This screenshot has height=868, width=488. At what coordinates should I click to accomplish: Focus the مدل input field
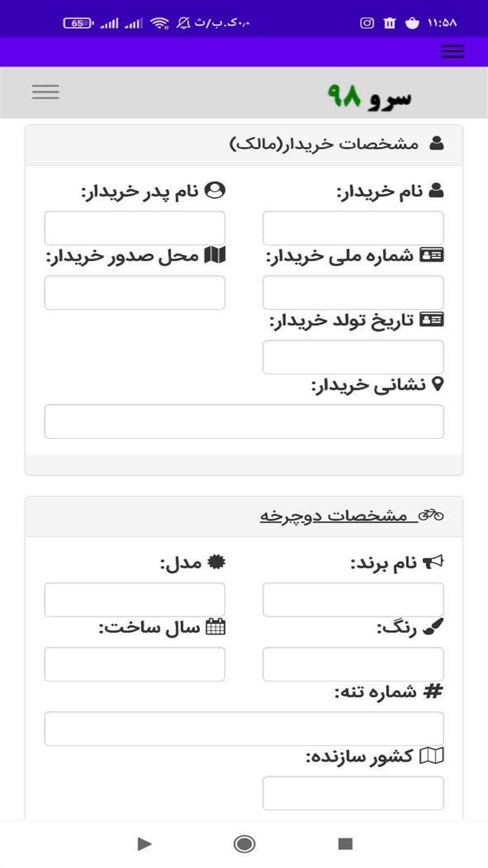(135, 599)
